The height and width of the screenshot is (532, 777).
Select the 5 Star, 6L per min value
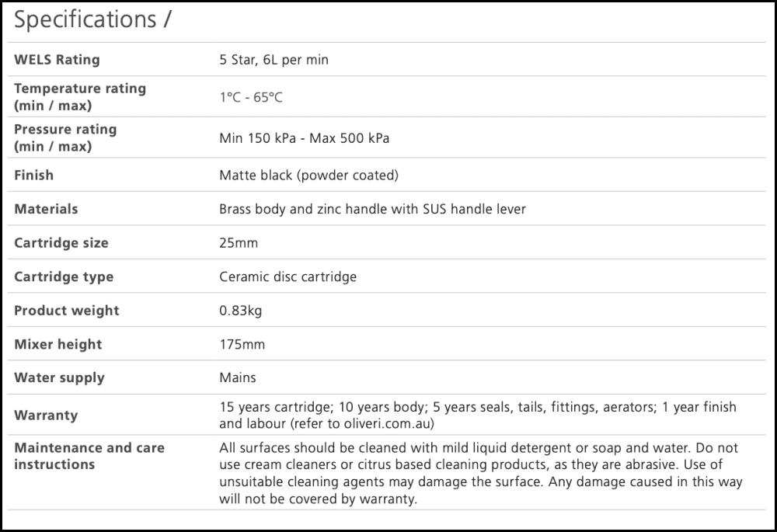274,60
